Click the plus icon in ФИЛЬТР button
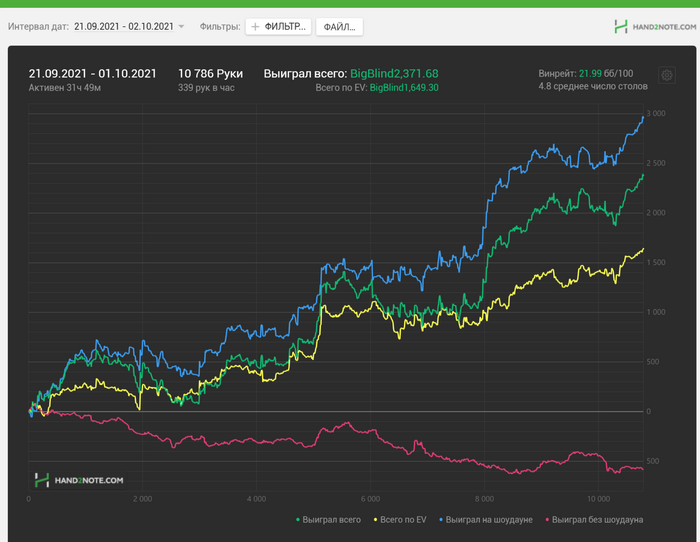The height and width of the screenshot is (542, 700). pyautogui.click(x=255, y=27)
